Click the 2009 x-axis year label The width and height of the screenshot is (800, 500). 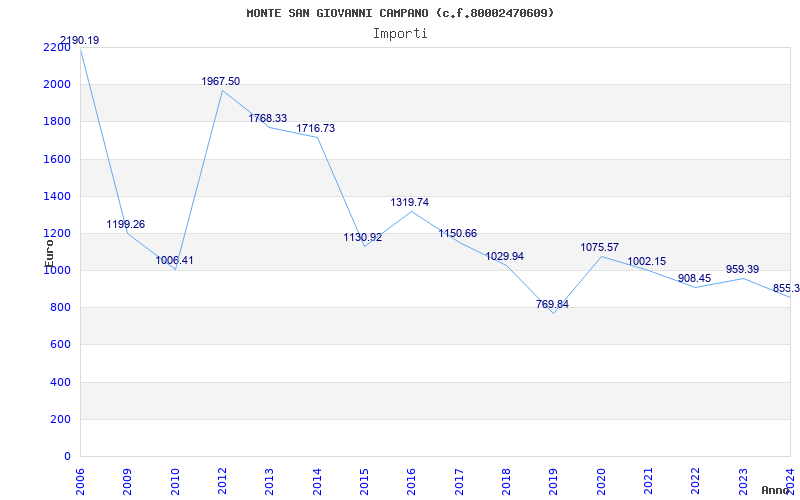(128, 482)
